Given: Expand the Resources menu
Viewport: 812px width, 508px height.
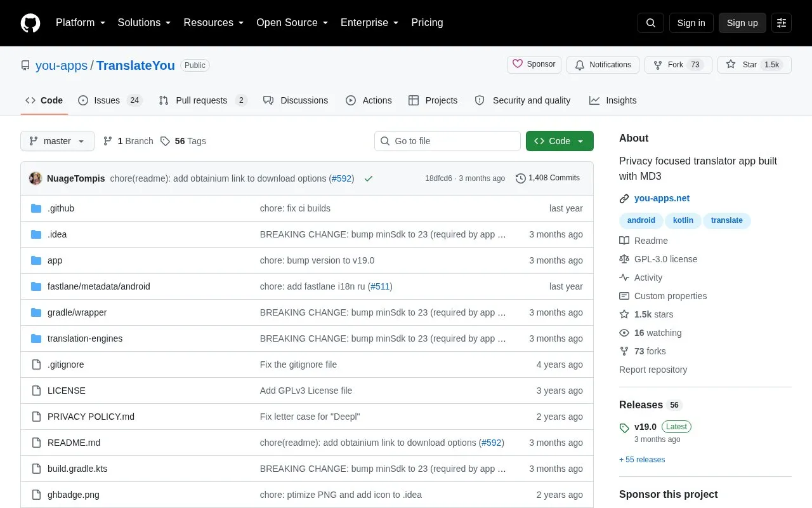Looking at the screenshot, I should 214,23.
